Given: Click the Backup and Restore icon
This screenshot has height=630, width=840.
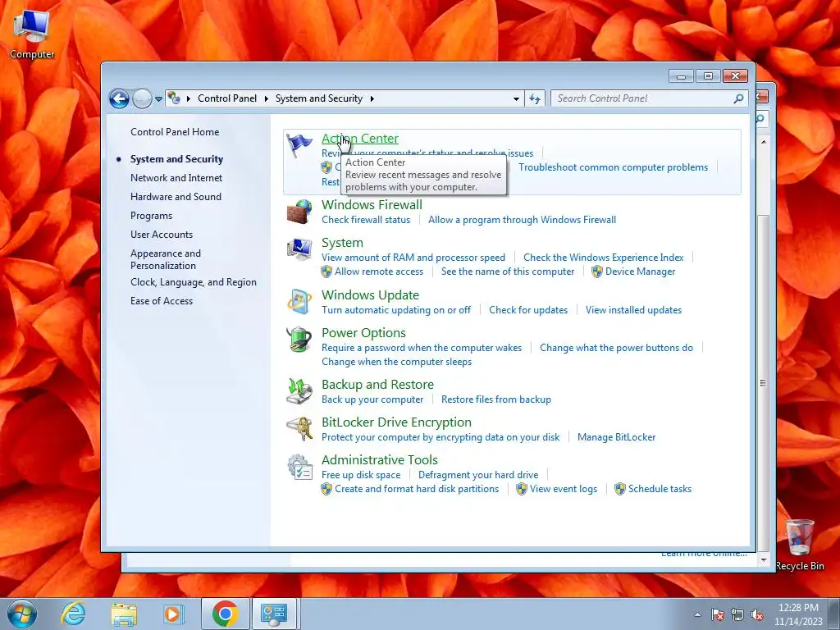Looking at the screenshot, I should (299, 391).
